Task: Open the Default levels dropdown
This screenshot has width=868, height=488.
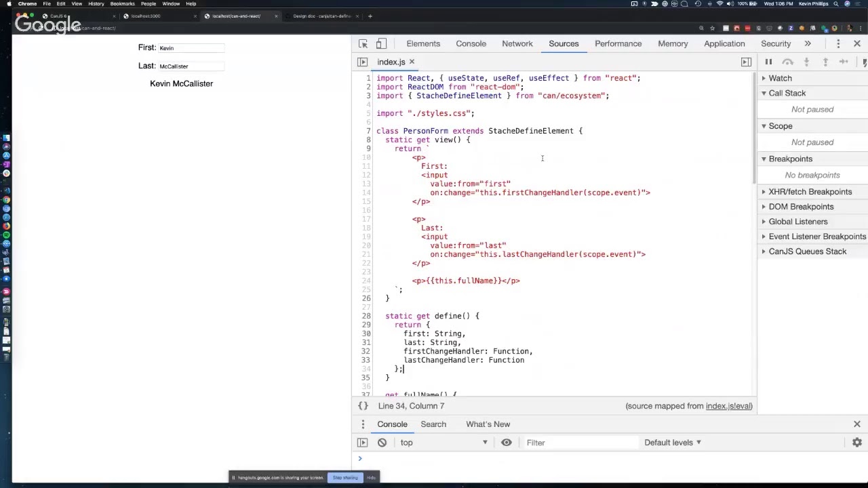Action: tap(672, 442)
